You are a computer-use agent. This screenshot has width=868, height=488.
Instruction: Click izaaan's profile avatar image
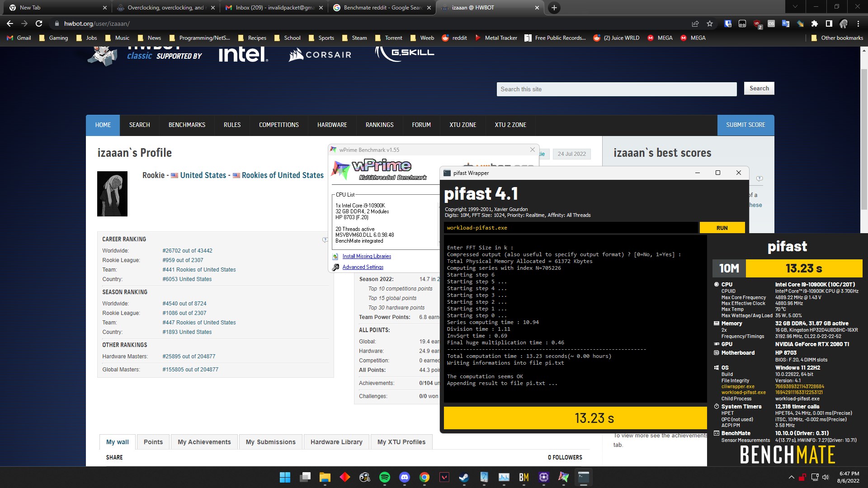point(112,194)
